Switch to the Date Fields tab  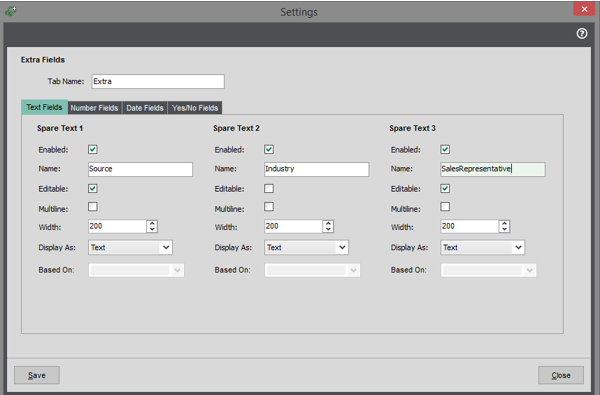click(145, 108)
